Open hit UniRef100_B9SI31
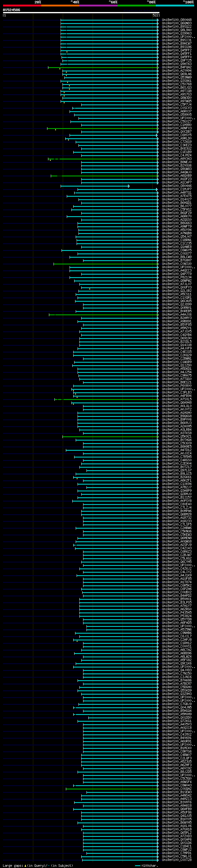 (177, 40)
